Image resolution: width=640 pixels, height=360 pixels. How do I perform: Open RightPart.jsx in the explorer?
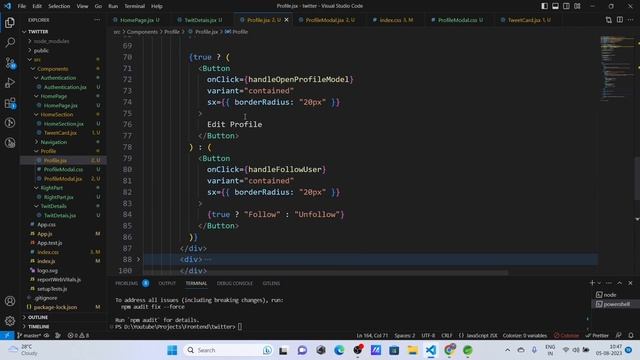tap(58, 197)
